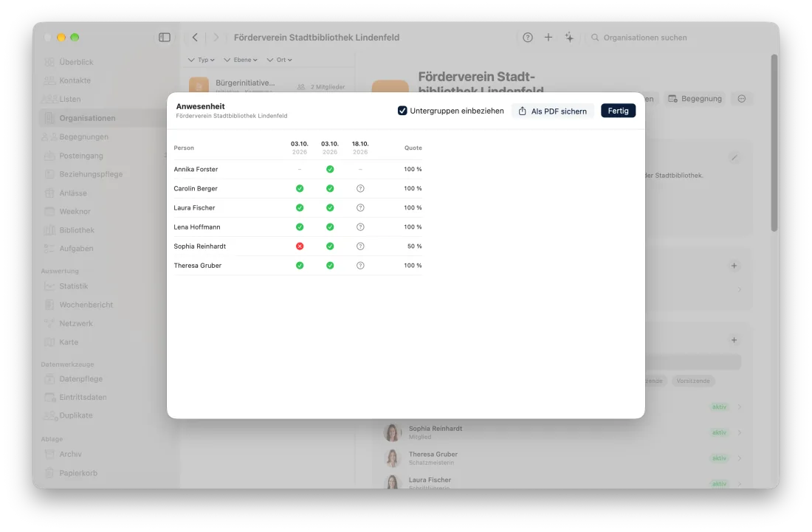Click the name Carolin Berger in the table
812x532 pixels.
coord(196,188)
